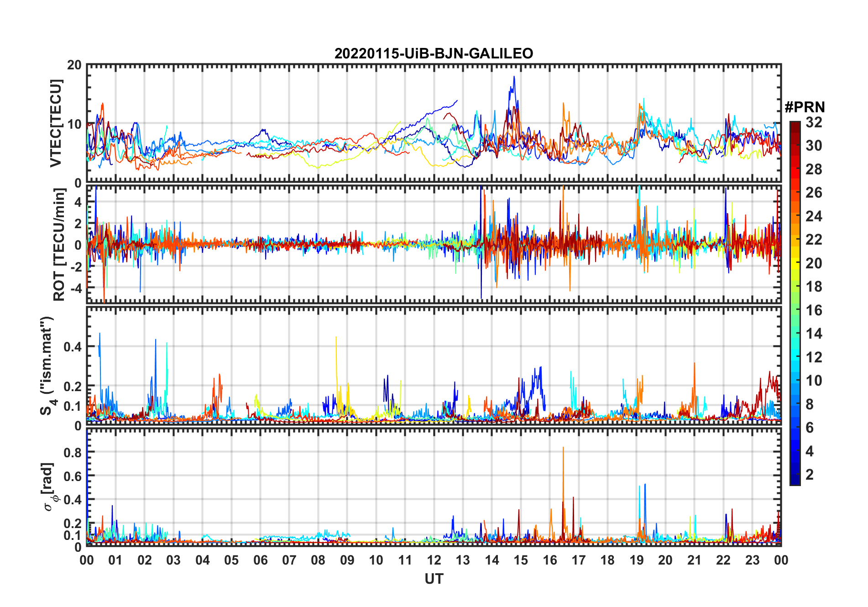Select colorbar tick label 30
868x607 pixels.
tap(814, 145)
